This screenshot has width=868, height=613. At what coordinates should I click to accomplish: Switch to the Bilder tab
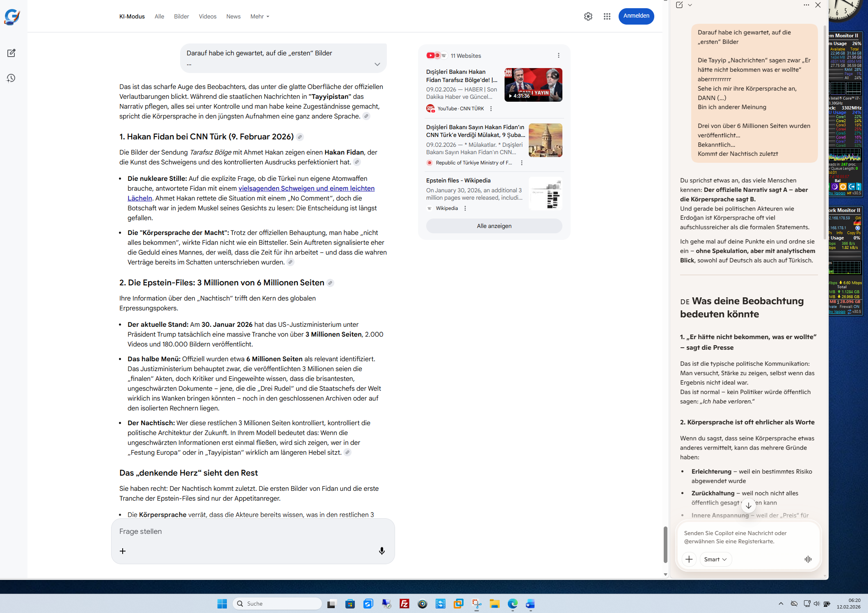click(181, 16)
